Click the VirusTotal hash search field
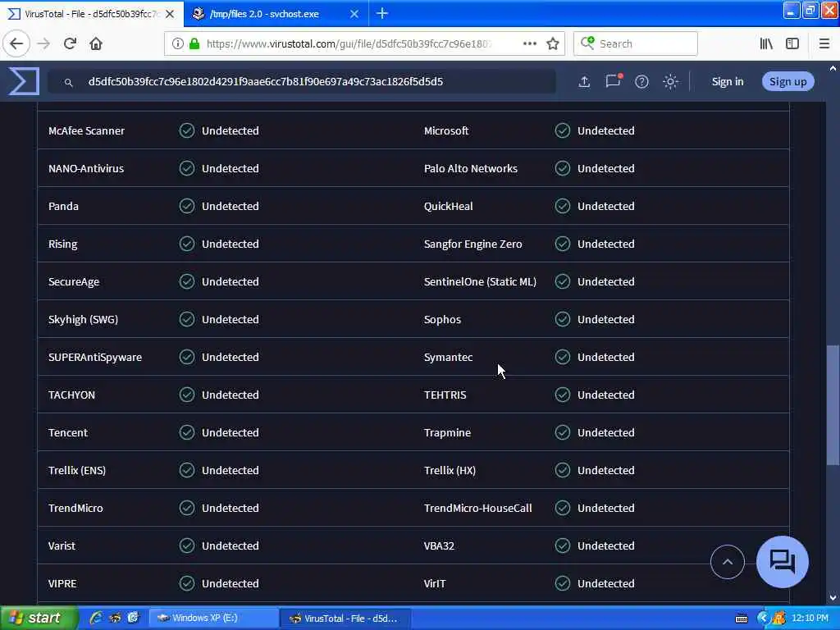 coord(302,82)
